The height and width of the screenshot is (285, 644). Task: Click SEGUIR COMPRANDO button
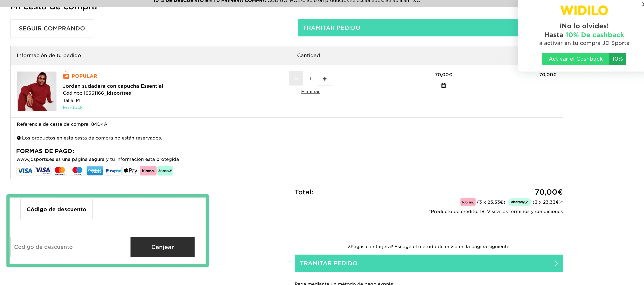(x=52, y=28)
